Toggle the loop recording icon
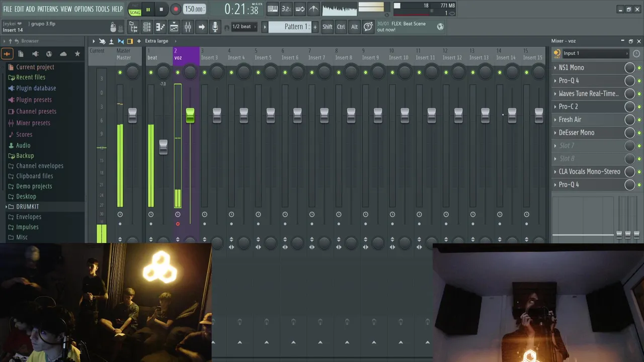 tap(300, 9)
